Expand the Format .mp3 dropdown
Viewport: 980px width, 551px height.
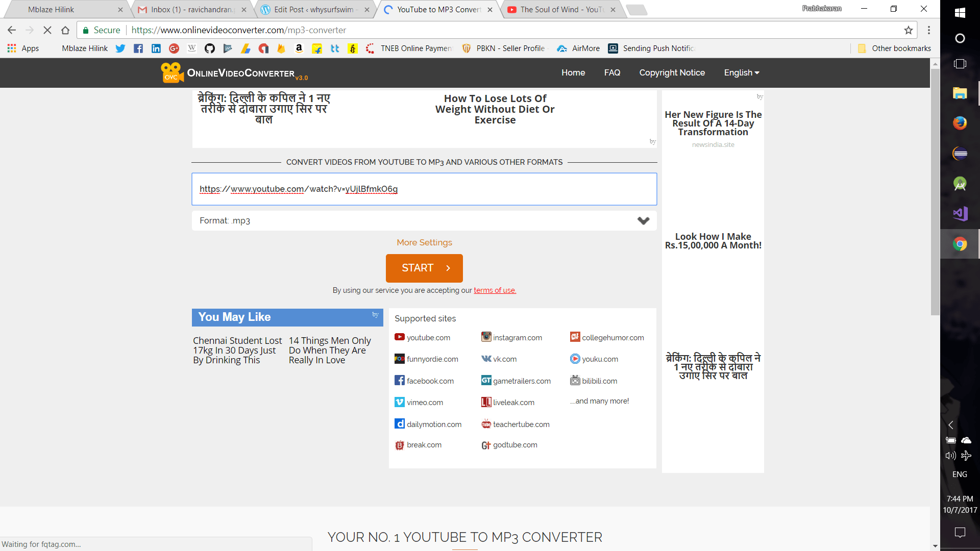[x=643, y=220]
